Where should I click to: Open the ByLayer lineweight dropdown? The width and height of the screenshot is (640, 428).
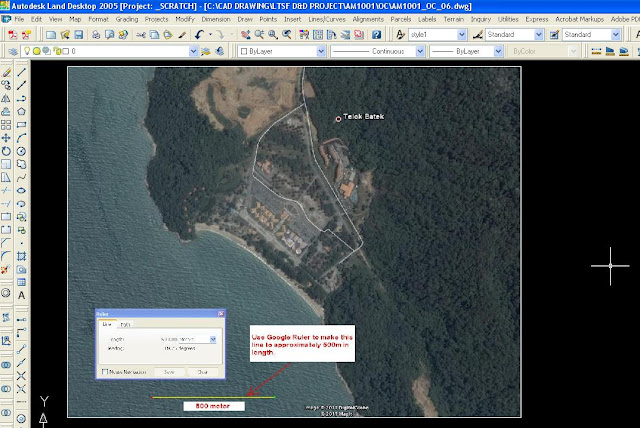[x=498, y=51]
